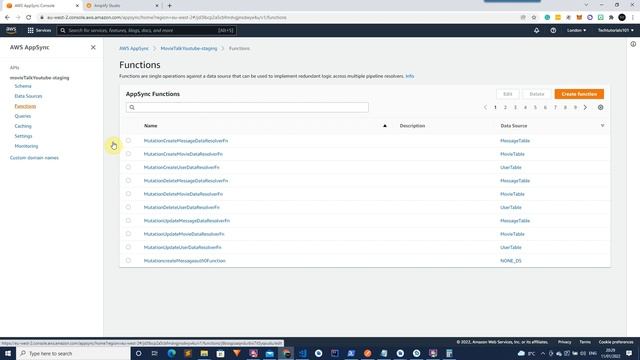Open Caching in the sidebar
640x360 pixels.
tap(23, 126)
